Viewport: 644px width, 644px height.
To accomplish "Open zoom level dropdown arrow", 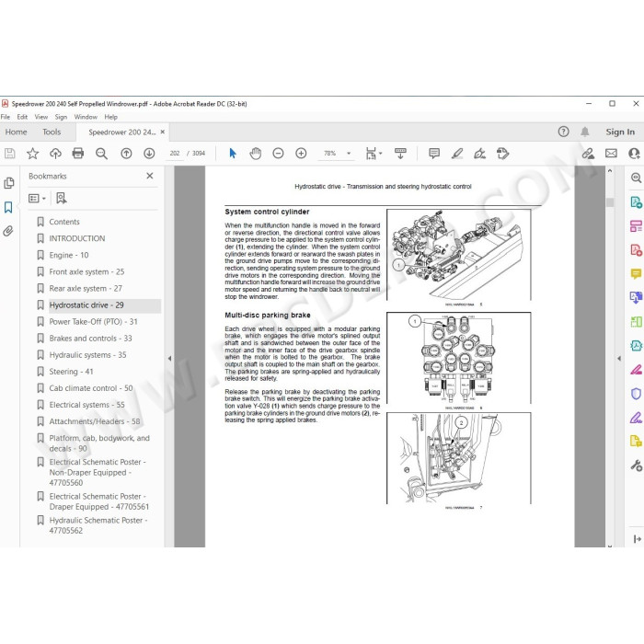I will coord(349,154).
